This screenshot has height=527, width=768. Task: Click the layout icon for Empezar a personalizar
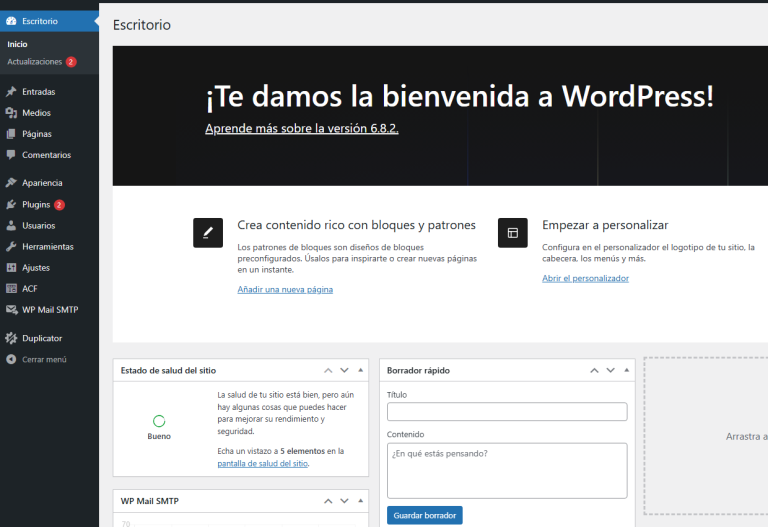coord(512,233)
